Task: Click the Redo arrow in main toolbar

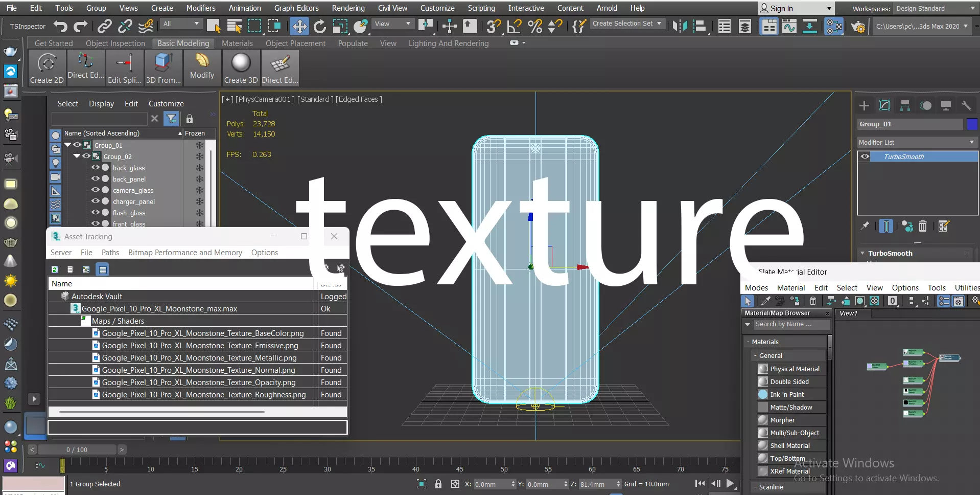Action: (81, 26)
